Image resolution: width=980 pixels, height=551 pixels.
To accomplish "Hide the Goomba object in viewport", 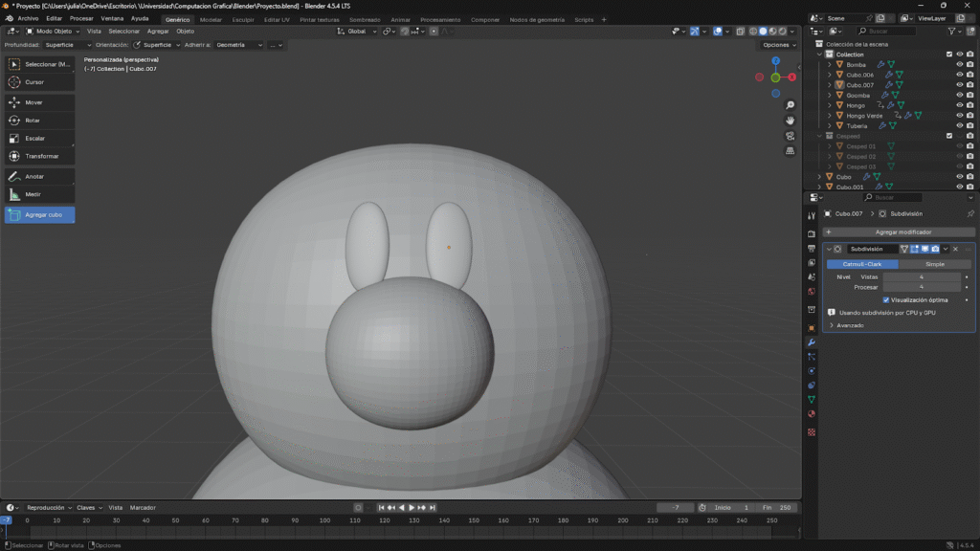I will (x=959, y=95).
